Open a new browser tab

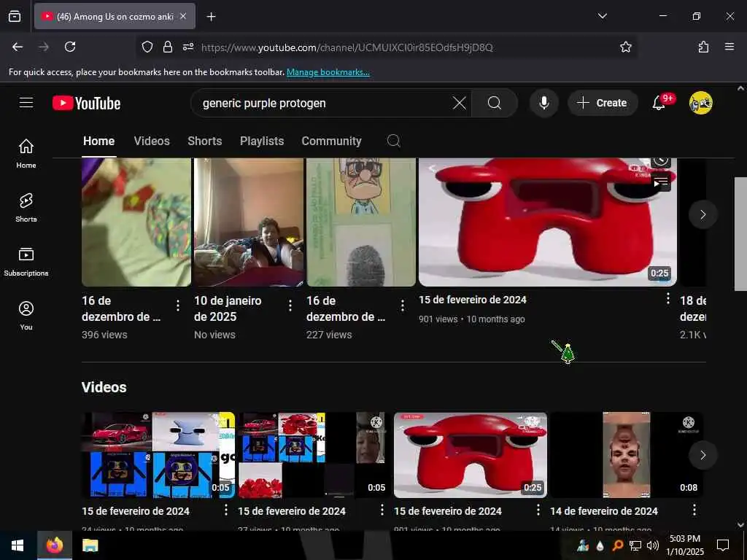click(211, 17)
